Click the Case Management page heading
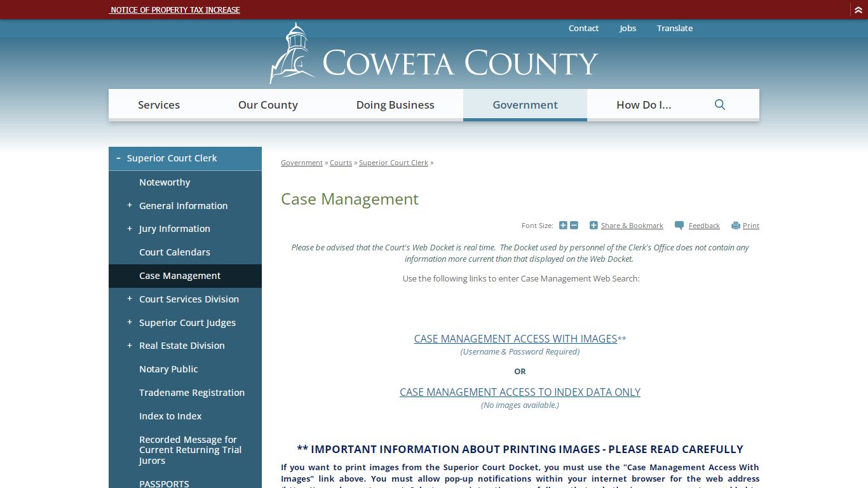The height and width of the screenshot is (488, 868). click(349, 199)
